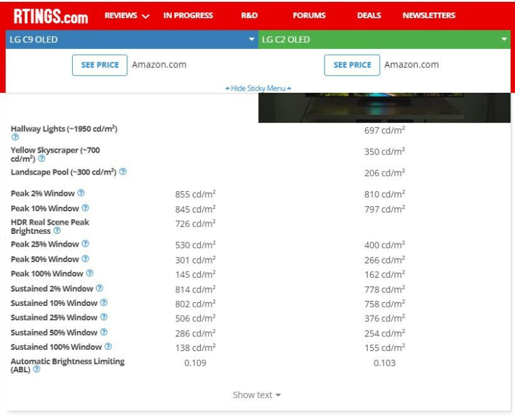
Task: See price for LG C2 OLED
Action: (x=352, y=65)
